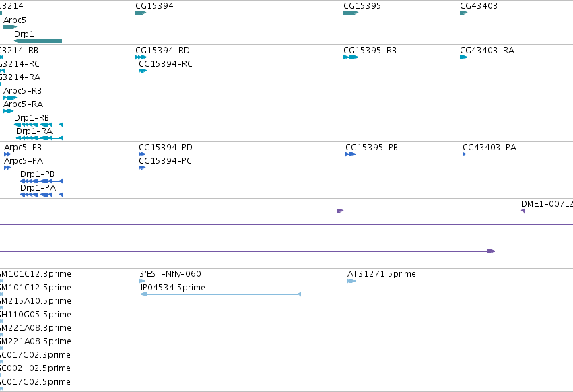Click the Arpc5-RB label text
Image resolution: width=573 pixels, height=392 pixels.
pos(22,91)
